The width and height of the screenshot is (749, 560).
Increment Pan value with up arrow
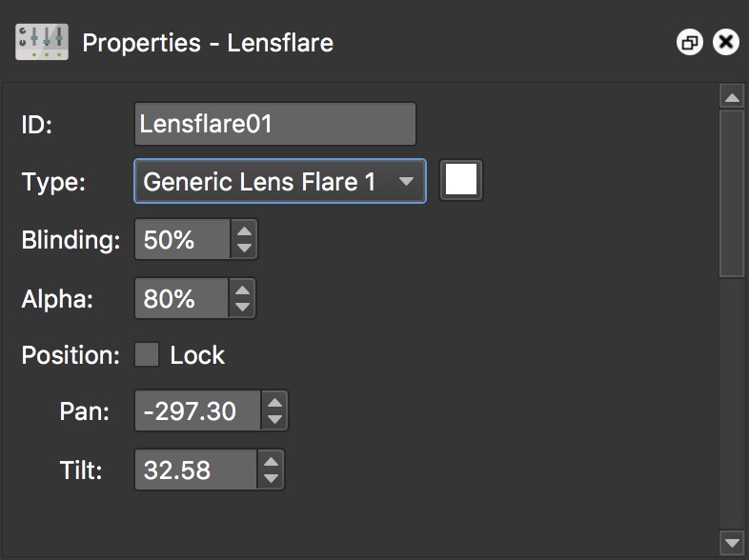click(x=274, y=402)
